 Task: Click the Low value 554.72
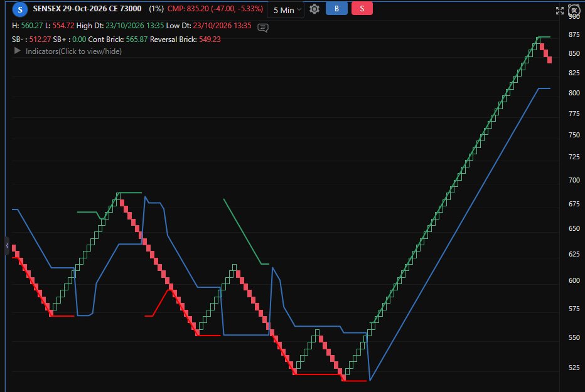click(63, 26)
